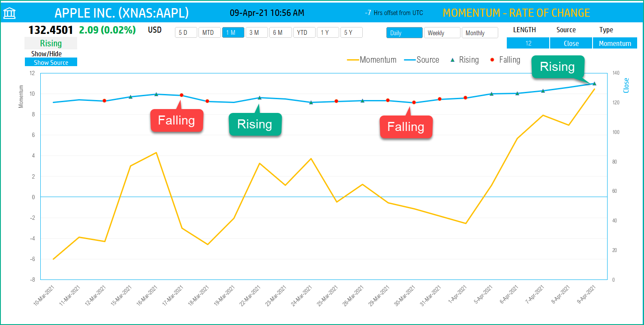This screenshot has width=644, height=325.
Task: Click the Rising callout near 22-Mar-2021
Action: pyautogui.click(x=255, y=125)
